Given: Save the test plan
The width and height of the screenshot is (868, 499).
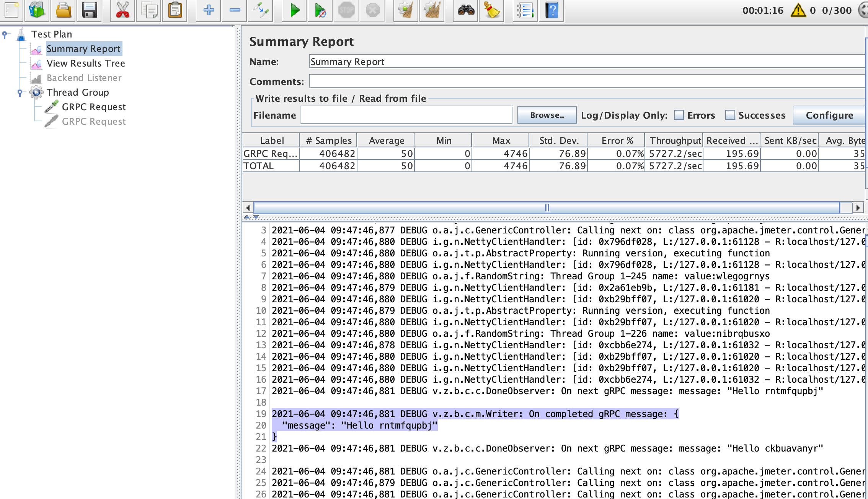Looking at the screenshot, I should coord(88,10).
